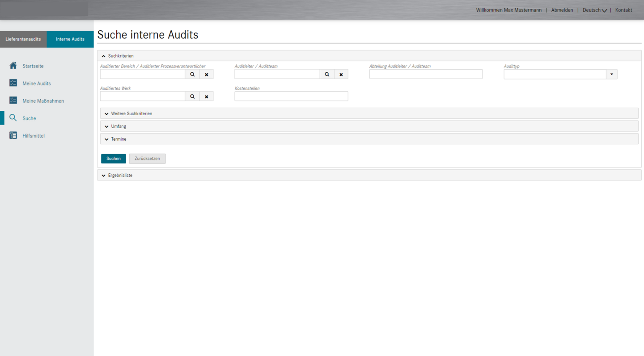
Task: Open the Audittyp dropdown
Action: pyautogui.click(x=611, y=74)
